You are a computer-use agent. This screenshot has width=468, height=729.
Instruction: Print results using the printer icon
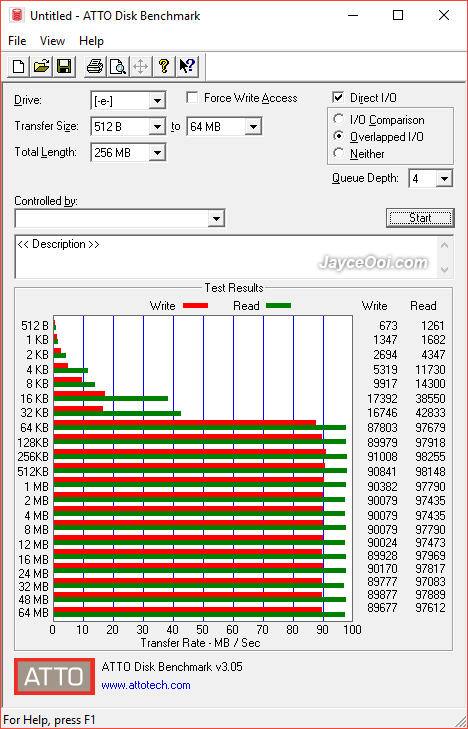click(95, 66)
